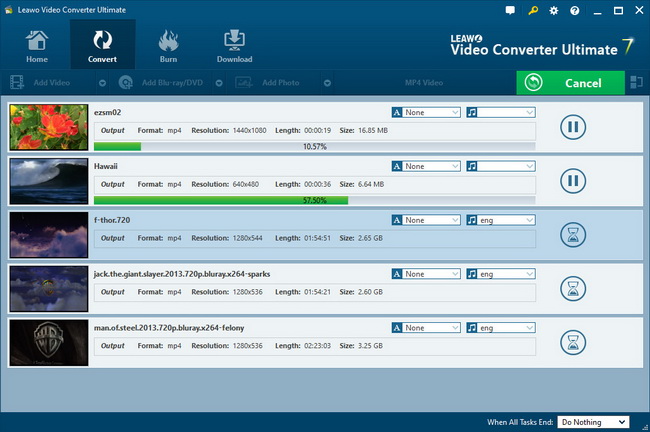Pause the Hawaii conversion
The height and width of the screenshot is (432, 650).
pos(573,181)
